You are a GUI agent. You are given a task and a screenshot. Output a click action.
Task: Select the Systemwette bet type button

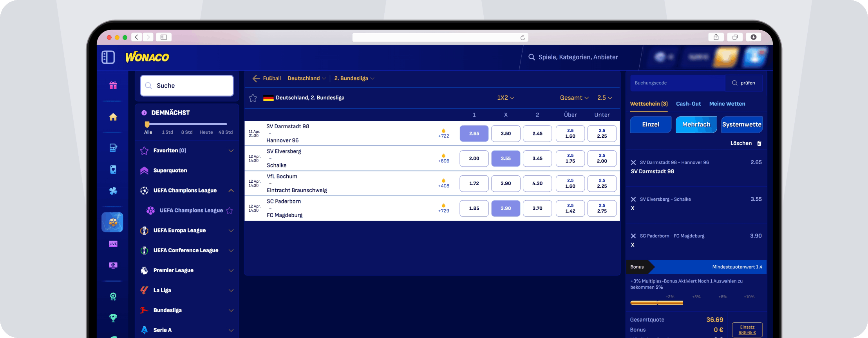[x=741, y=124]
